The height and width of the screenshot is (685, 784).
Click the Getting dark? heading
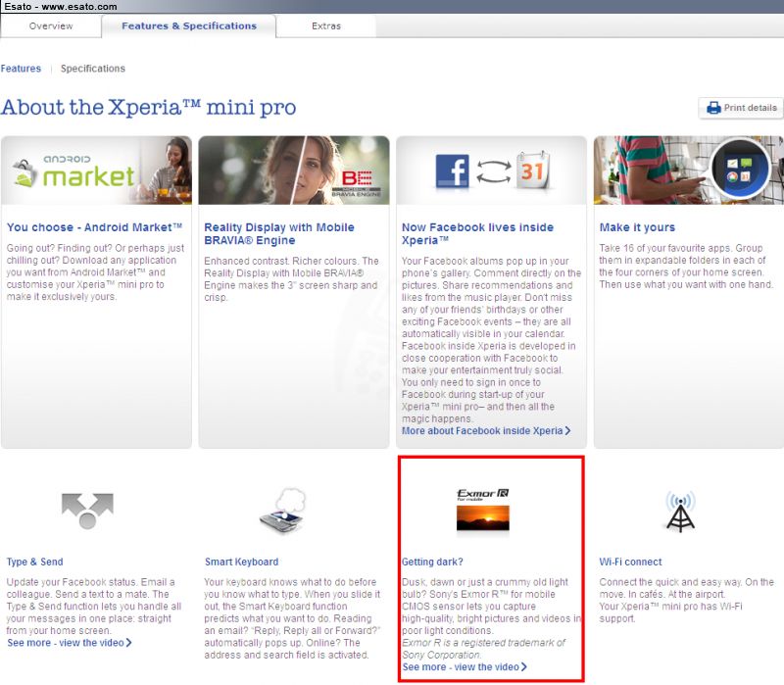(x=432, y=562)
